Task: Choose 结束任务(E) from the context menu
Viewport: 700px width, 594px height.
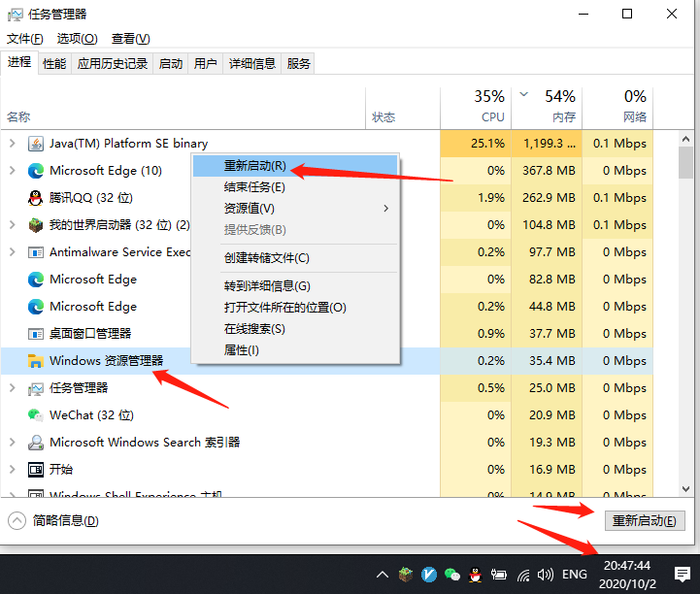Action: 295,187
